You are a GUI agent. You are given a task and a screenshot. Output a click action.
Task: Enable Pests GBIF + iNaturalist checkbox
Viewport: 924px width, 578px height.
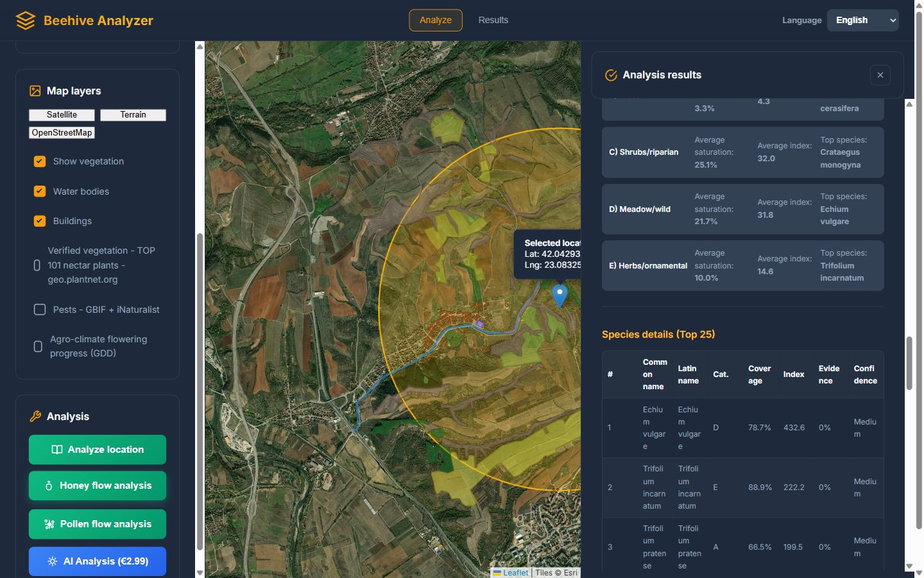click(40, 310)
